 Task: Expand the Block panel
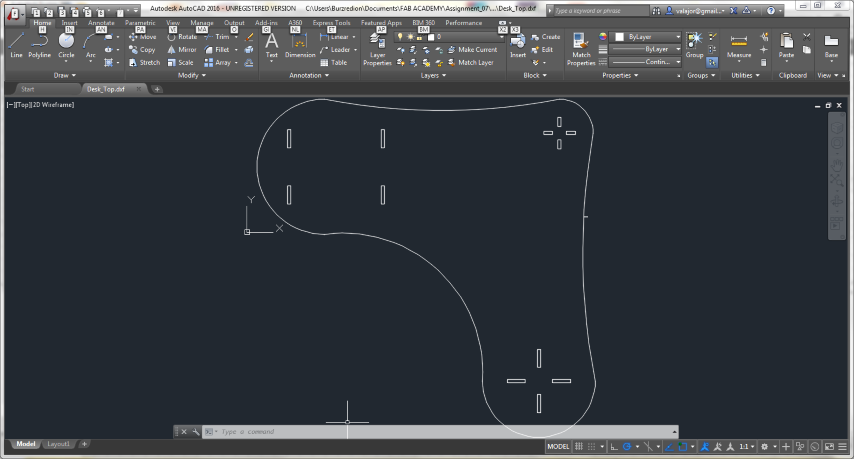point(535,75)
